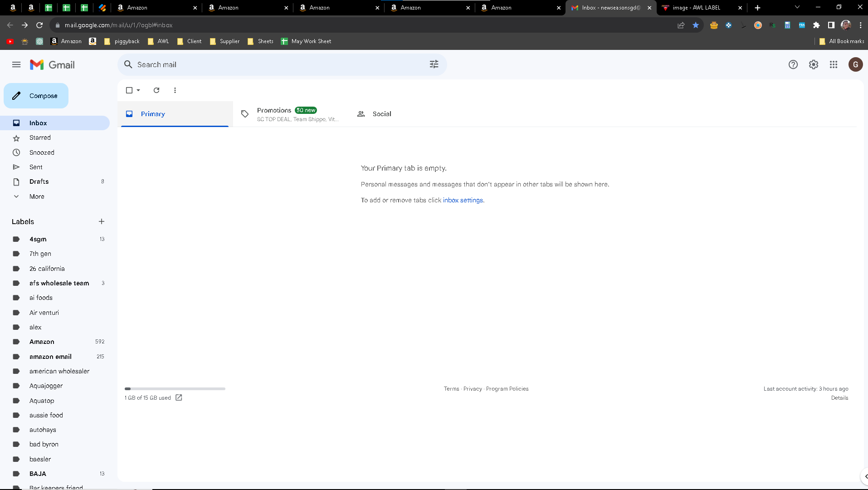Open the Gmail main menu hamburger icon
Screen dimensions: 868x490
coord(16,64)
